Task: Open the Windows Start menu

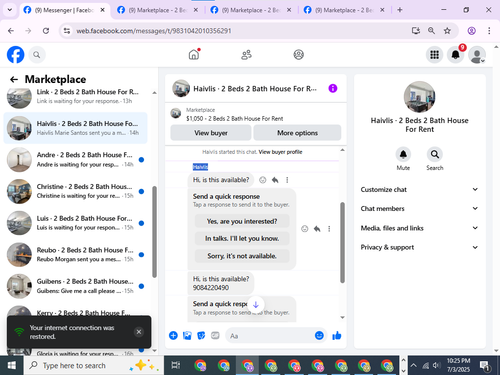Action: (x=12, y=365)
